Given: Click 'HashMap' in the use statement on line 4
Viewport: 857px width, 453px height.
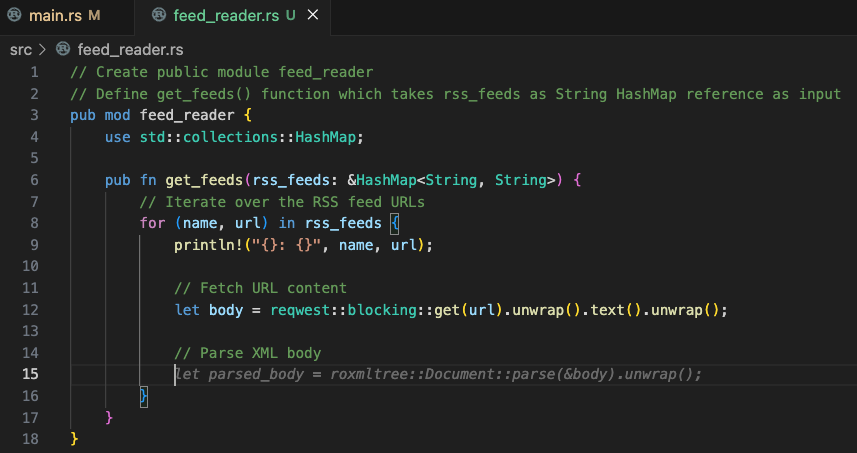Looking at the screenshot, I should click(325, 137).
